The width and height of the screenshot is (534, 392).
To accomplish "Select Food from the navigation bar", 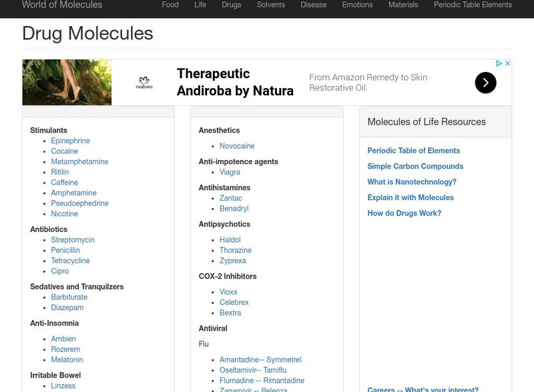I will click(170, 5).
